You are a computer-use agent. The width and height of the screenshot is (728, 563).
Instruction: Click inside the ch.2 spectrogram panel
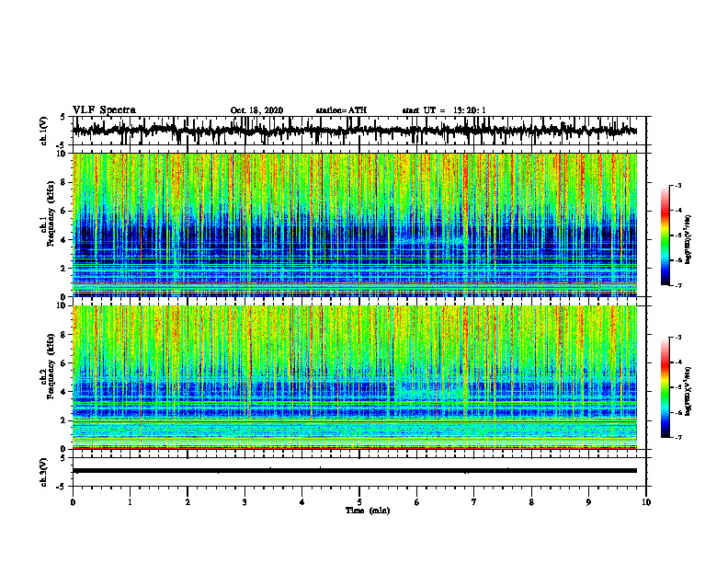(355, 377)
